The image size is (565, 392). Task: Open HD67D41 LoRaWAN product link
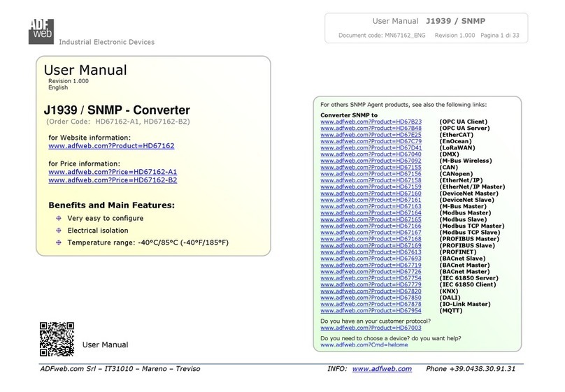[371, 147]
